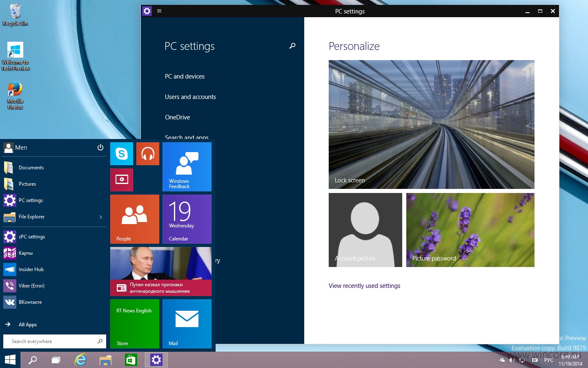Open Recycle Bin desktop icon

point(15,15)
